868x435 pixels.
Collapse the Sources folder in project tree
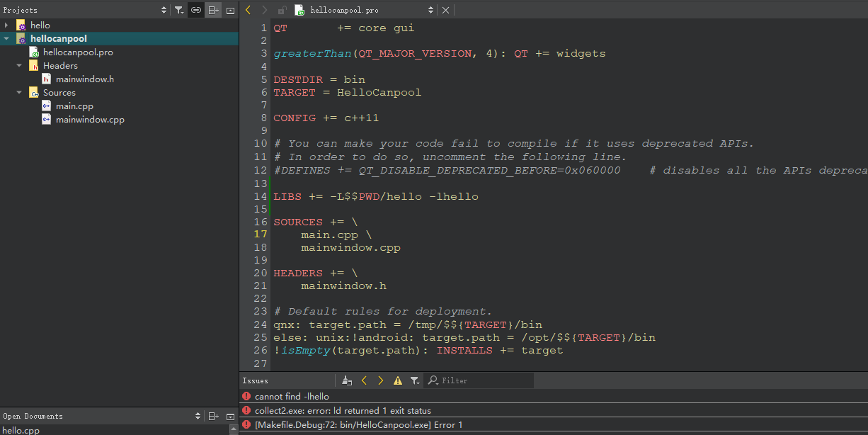point(19,92)
